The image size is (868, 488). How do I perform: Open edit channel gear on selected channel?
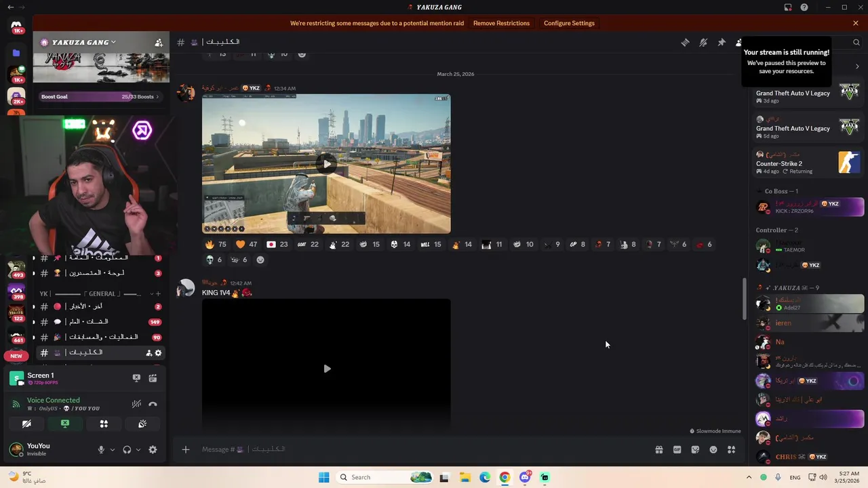click(x=158, y=352)
